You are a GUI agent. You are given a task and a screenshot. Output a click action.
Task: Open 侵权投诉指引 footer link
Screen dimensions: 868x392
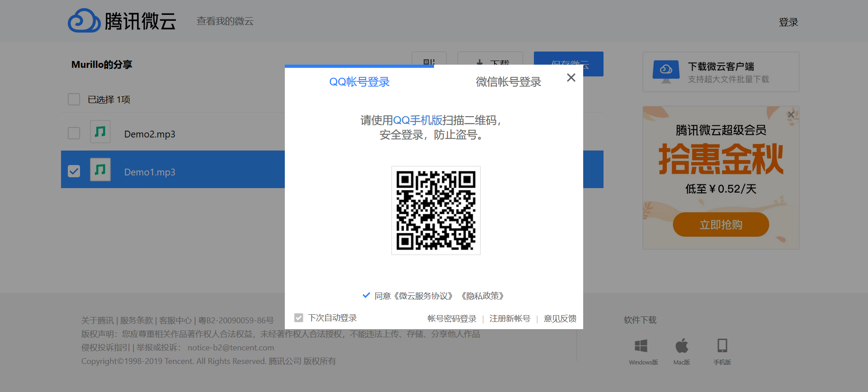tap(106, 348)
